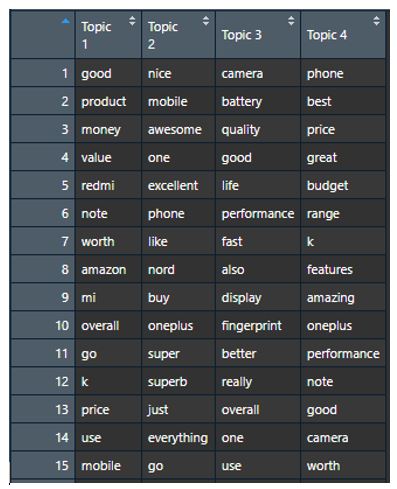Click the Topic 3 header label

tap(242, 35)
